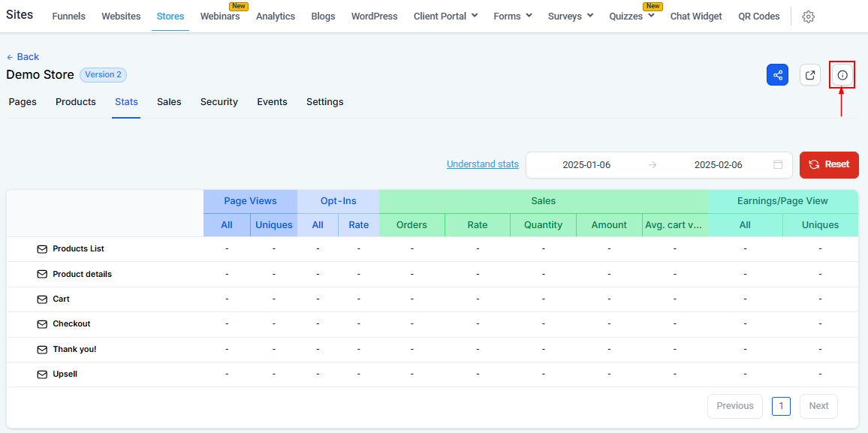Switch to the store Settings tab
The width and height of the screenshot is (868, 433).
tap(325, 102)
